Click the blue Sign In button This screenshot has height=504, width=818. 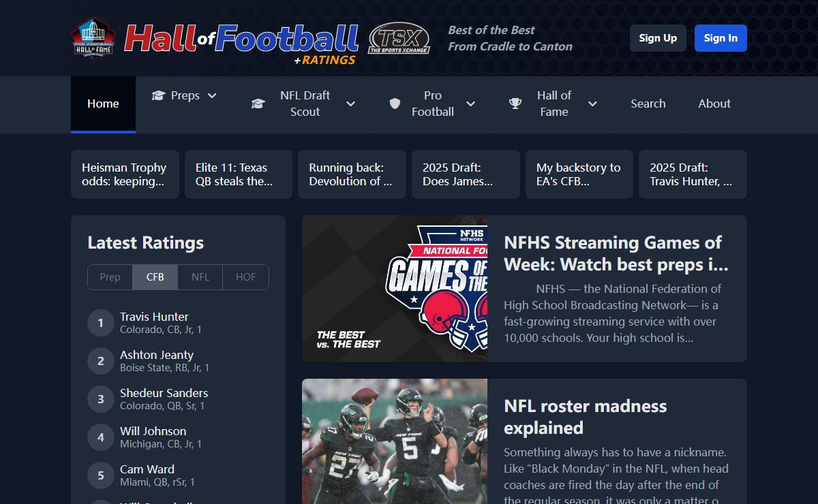tap(721, 38)
